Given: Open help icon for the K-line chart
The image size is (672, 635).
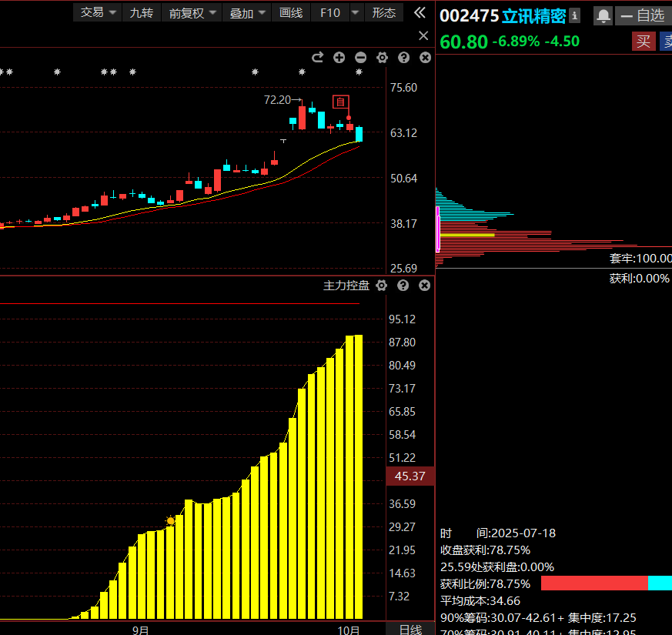Looking at the screenshot, I should coord(403,58).
